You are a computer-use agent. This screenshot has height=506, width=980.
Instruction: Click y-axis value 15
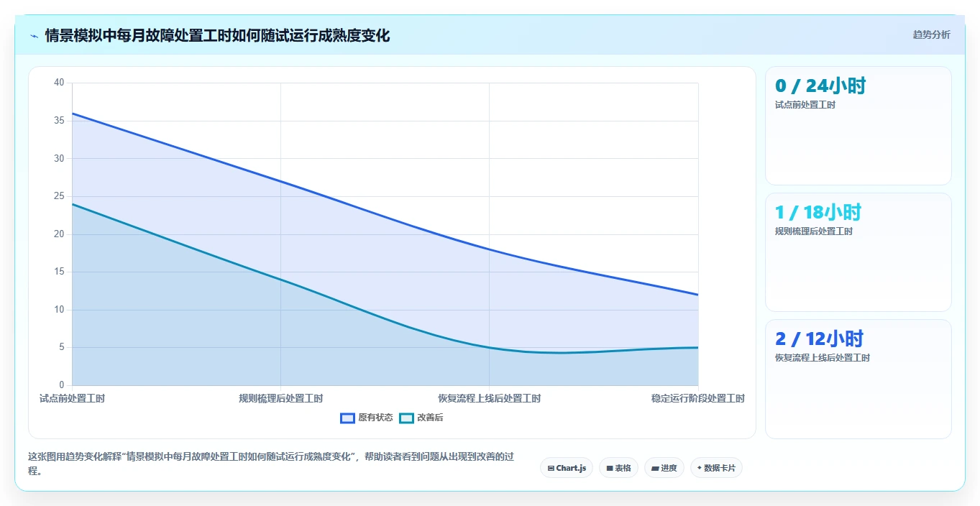tap(59, 272)
